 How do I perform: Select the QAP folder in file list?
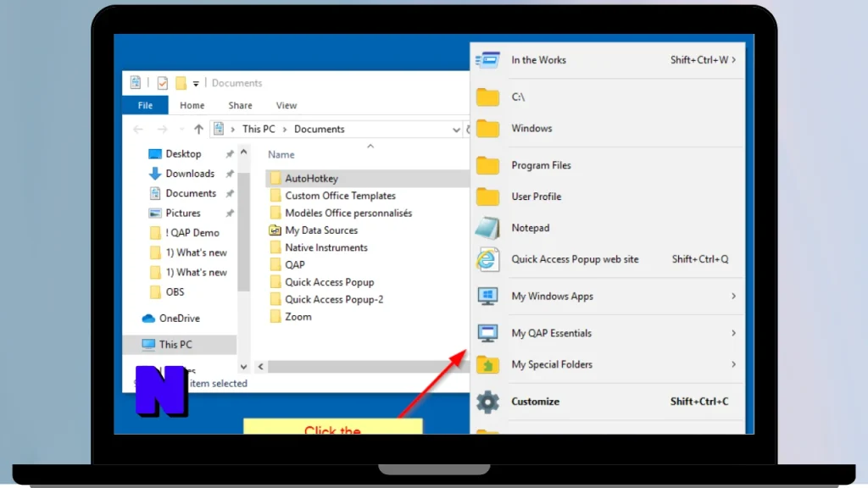pyautogui.click(x=295, y=265)
